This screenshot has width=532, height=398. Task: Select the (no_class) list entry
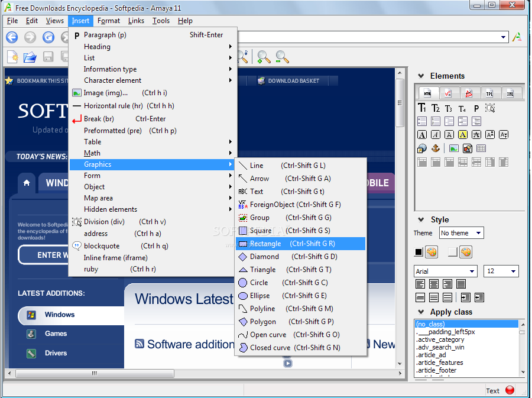(466, 323)
